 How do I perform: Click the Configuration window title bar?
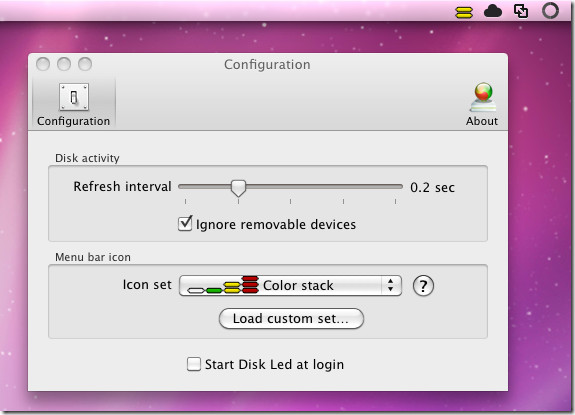pyautogui.click(x=267, y=65)
